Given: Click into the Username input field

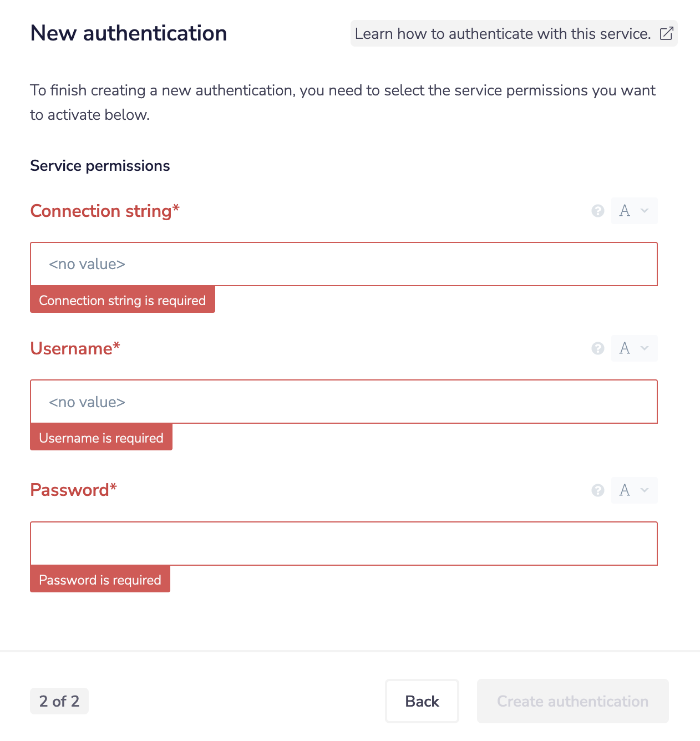Looking at the screenshot, I should coord(344,402).
